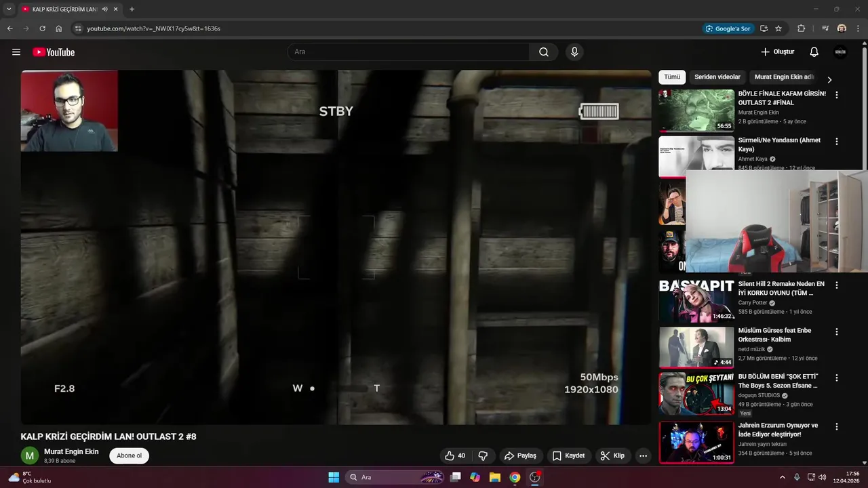The height and width of the screenshot is (488, 868).
Task: Close the KALP KRİZİ YouTube tab
Action: tap(116, 9)
